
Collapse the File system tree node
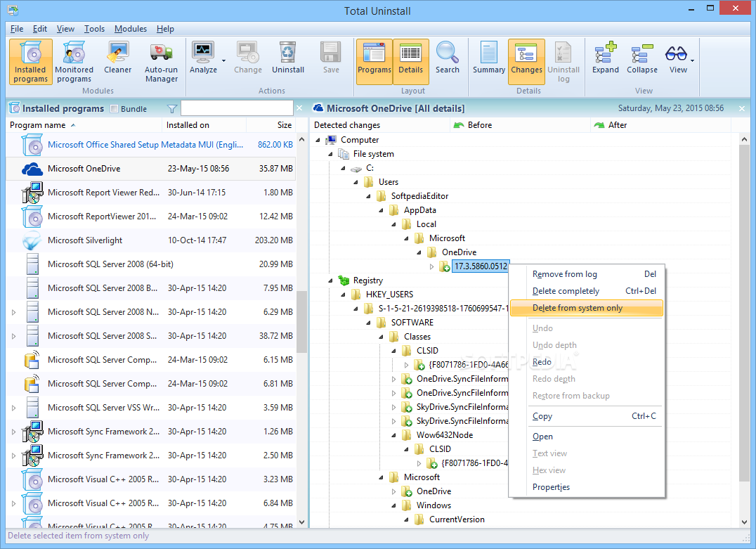click(330, 154)
